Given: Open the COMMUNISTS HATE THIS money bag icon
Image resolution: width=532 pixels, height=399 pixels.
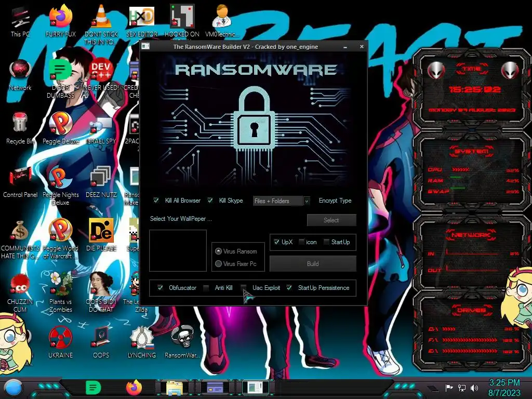Looking at the screenshot, I should [20, 240].
